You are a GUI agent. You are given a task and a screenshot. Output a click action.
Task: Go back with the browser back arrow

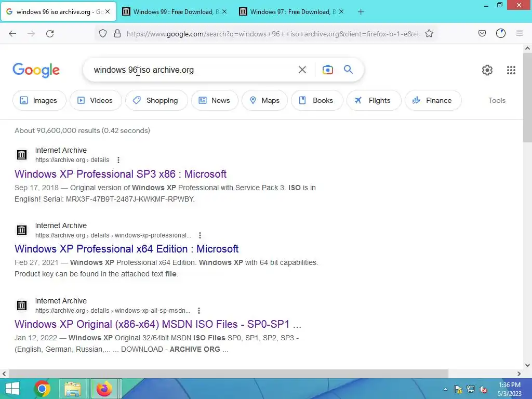[12, 34]
